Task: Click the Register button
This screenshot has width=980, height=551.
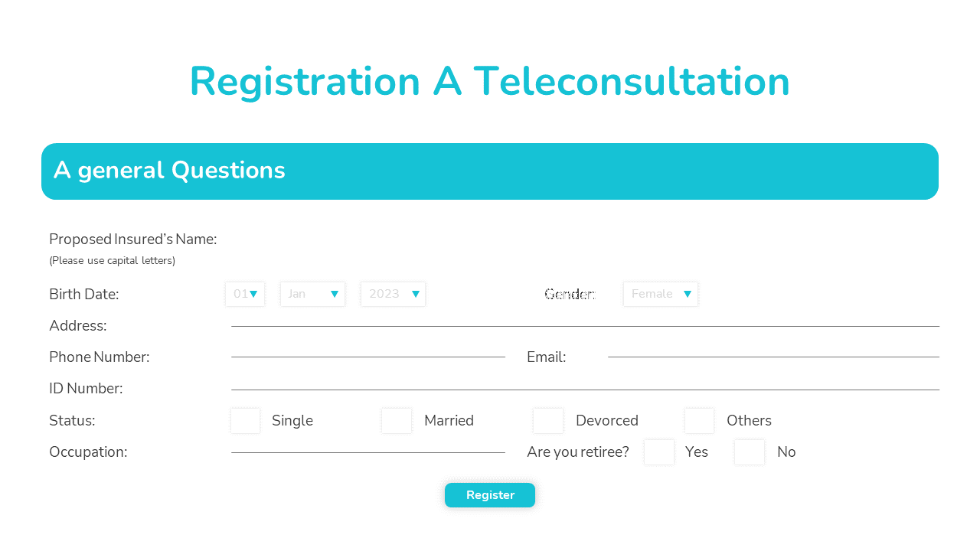Action: pos(490,495)
